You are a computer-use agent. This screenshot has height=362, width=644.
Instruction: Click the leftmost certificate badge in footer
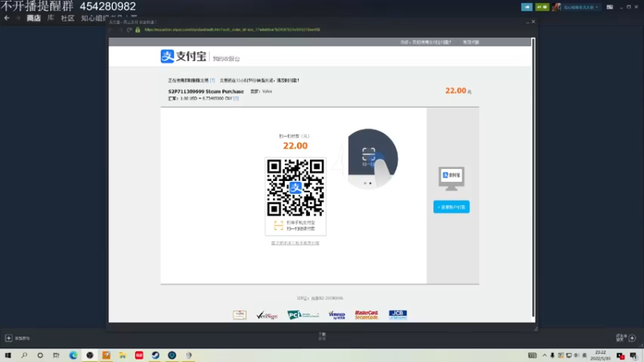click(x=239, y=315)
